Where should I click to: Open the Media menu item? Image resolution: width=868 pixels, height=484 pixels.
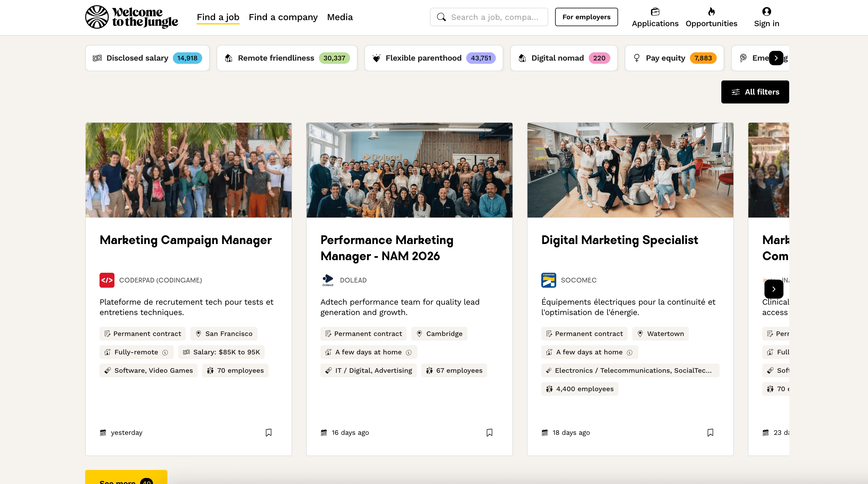tap(340, 17)
